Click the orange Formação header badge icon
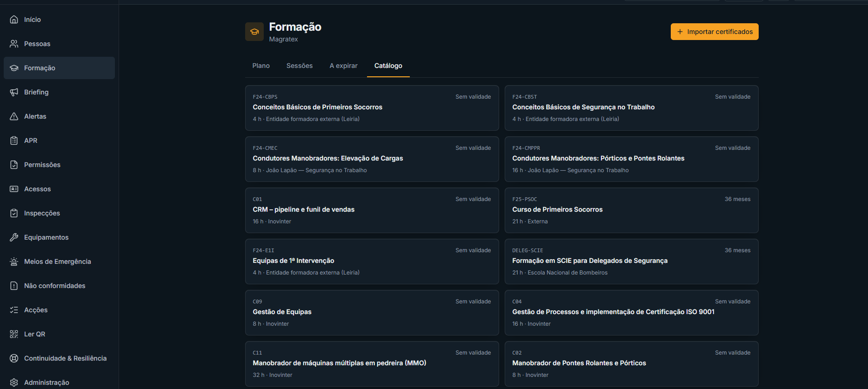Viewport: 868px width, 389px height. (254, 32)
